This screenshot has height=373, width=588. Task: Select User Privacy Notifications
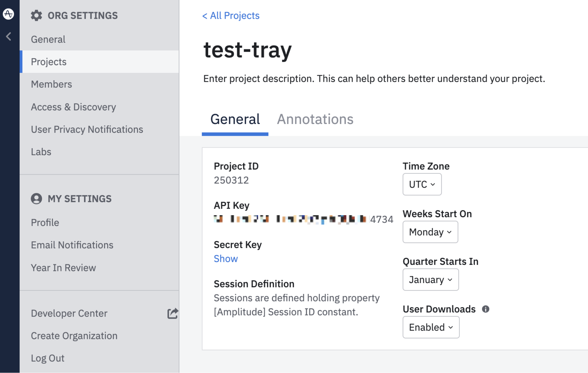87,129
